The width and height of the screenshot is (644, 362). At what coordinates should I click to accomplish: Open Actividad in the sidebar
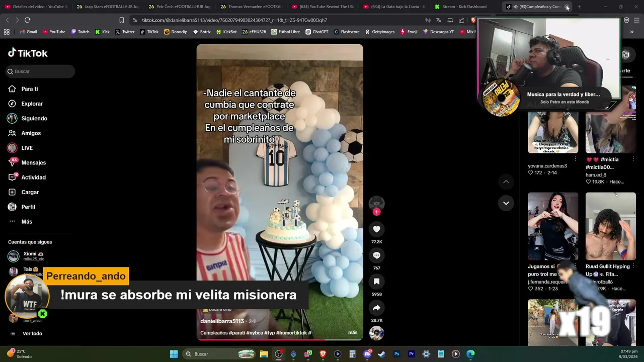33,177
